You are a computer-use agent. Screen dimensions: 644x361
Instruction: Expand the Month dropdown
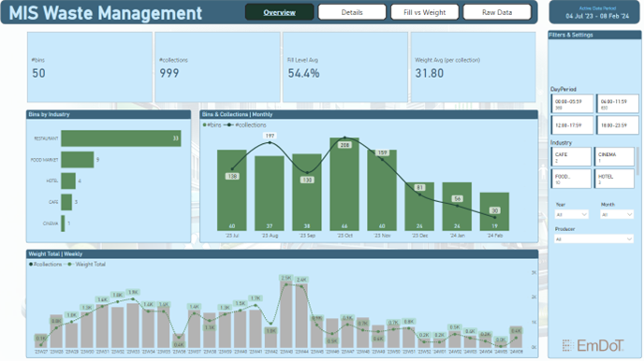click(617, 214)
